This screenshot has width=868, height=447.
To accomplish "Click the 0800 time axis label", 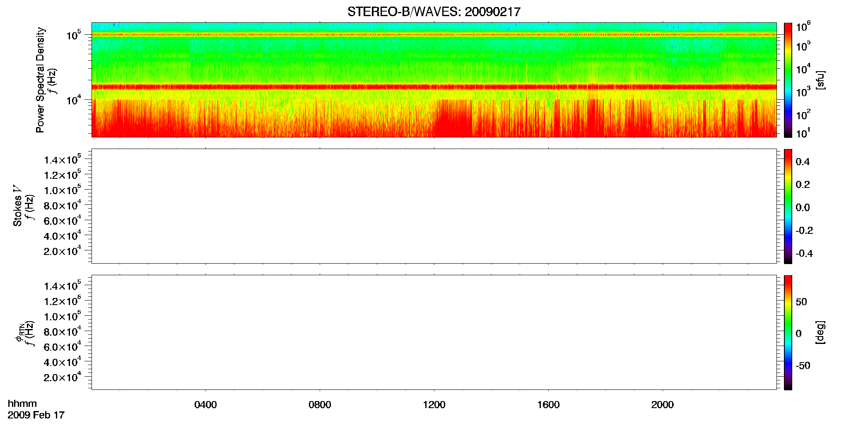I will pyautogui.click(x=320, y=405).
